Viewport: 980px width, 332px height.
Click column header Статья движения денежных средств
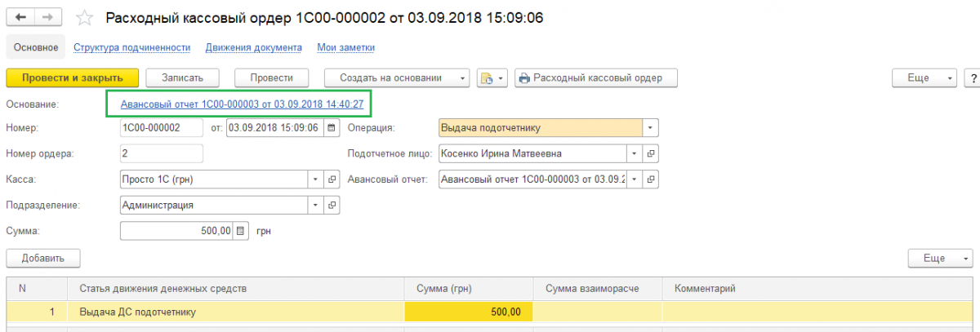[236, 289]
